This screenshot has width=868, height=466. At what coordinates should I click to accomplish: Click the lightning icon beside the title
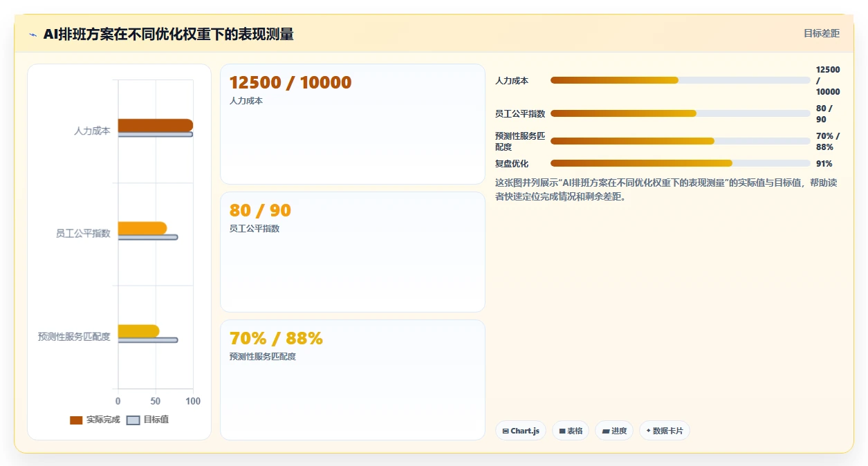[x=33, y=35]
